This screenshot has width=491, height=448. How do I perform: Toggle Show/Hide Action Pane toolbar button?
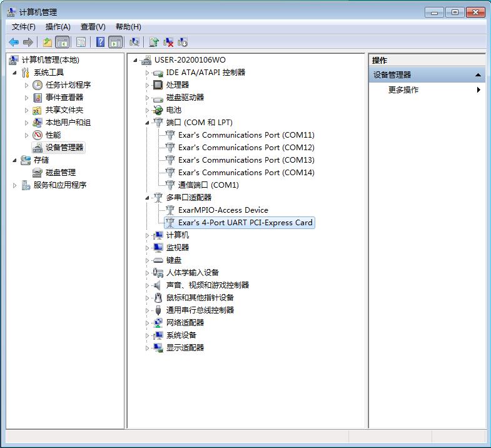click(115, 42)
